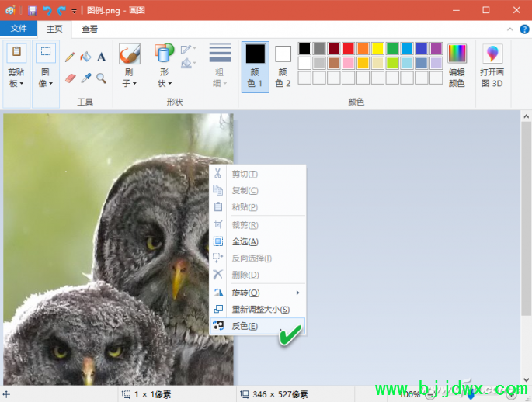Click the 346 × 527像素 canvas size text
The image size is (532, 402).
tap(280, 394)
